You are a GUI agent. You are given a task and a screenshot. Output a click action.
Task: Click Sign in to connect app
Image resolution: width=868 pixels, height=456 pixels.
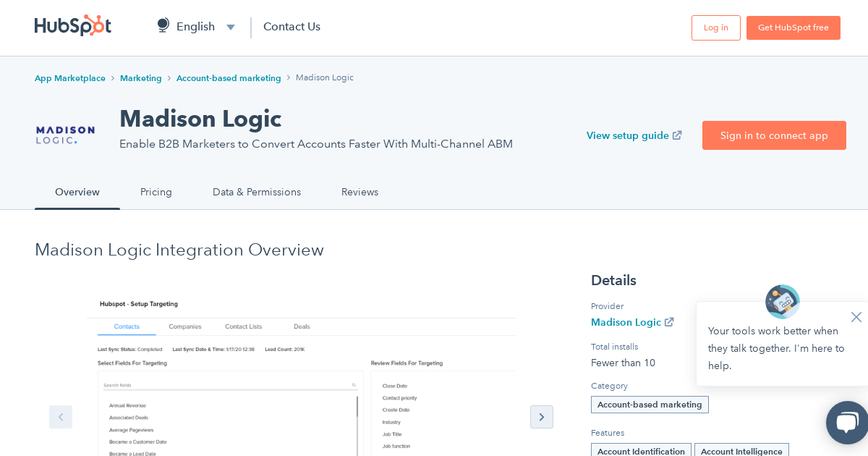click(x=774, y=135)
